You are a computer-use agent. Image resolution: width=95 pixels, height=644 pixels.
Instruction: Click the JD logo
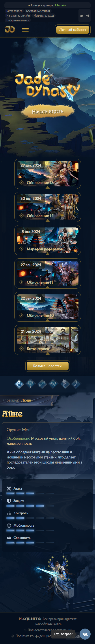[x=10, y=30]
